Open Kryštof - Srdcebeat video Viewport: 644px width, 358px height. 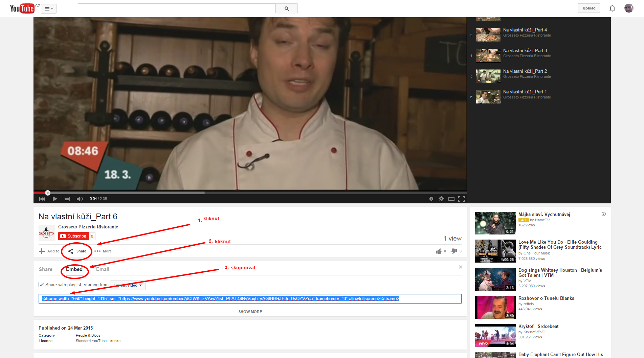(538, 326)
